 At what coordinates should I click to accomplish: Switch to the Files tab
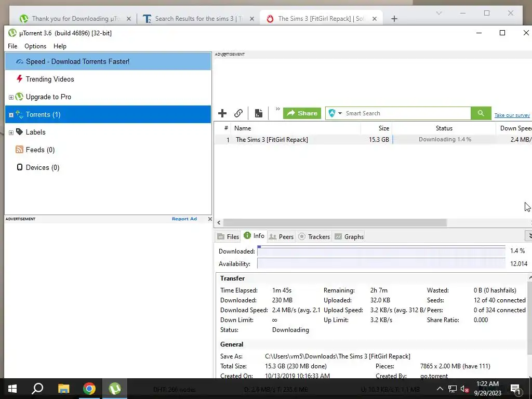[228, 236]
